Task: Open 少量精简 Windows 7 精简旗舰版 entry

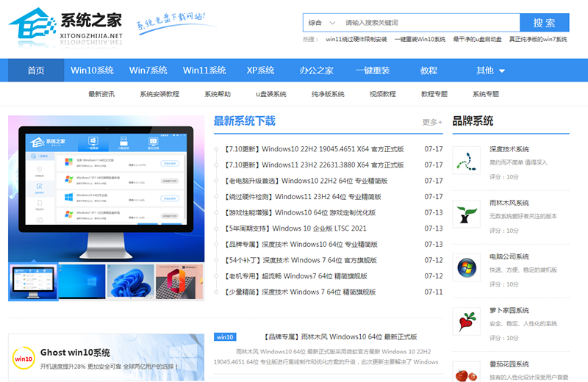Action: (x=300, y=292)
